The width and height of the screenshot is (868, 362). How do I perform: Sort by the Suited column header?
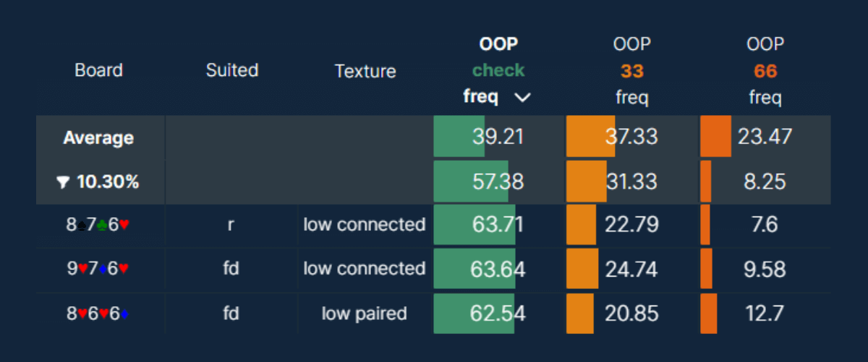tap(231, 70)
